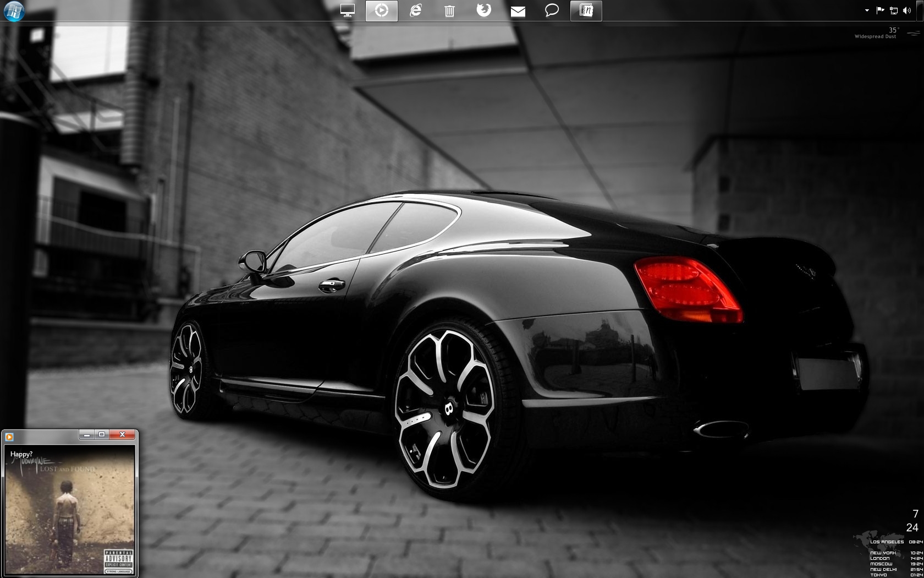Maximize the media player window

[x=102, y=435]
